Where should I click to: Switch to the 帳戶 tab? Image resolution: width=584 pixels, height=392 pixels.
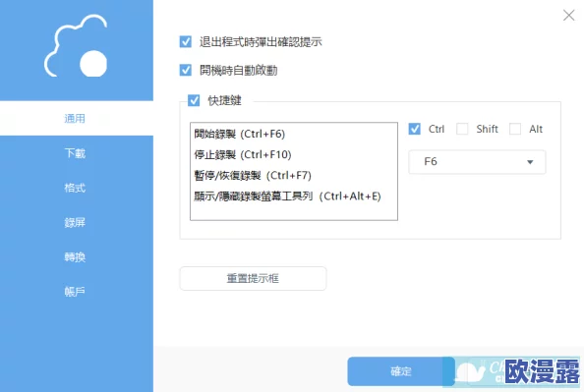click(x=77, y=292)
